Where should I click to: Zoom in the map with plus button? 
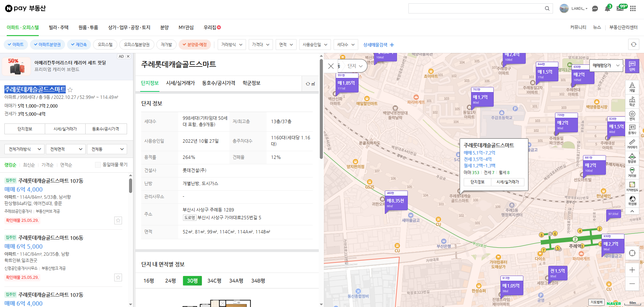click(x=632, y=270)
